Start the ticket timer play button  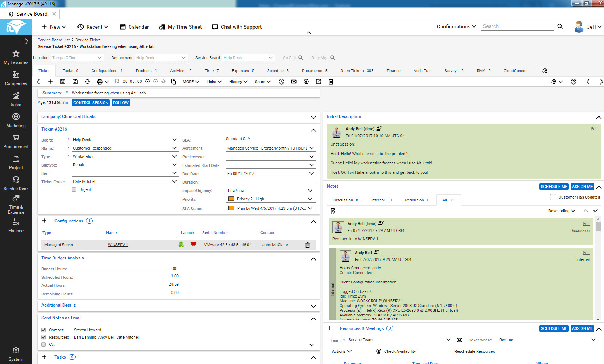147,82
